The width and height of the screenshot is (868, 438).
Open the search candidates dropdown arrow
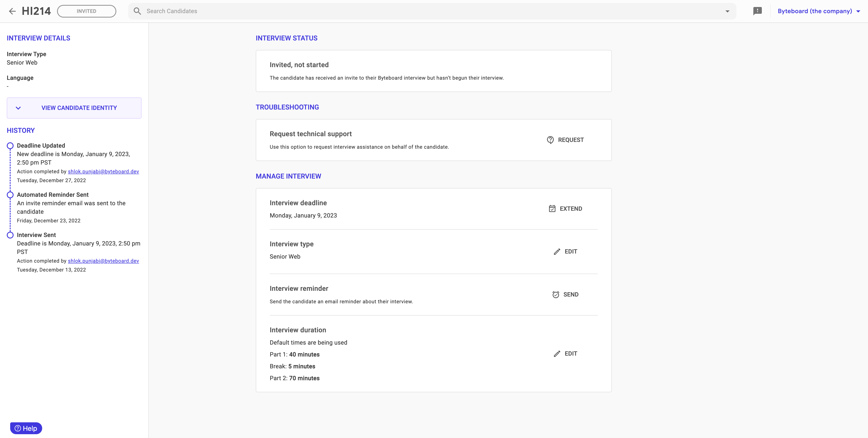click(727, 11)
